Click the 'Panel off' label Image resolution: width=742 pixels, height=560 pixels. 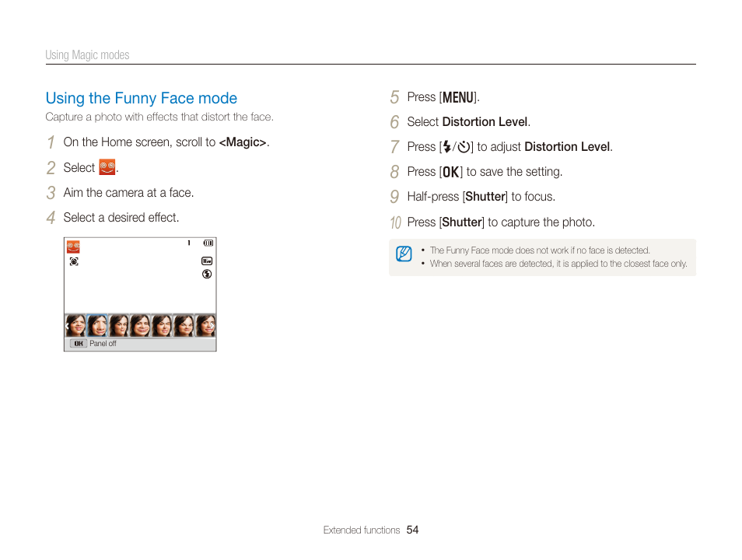(x=103, y=344)
